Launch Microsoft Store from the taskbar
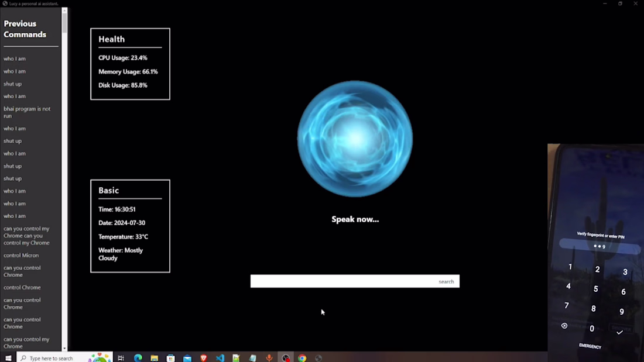This screenshot has width=644, height=362. [171, 358]
